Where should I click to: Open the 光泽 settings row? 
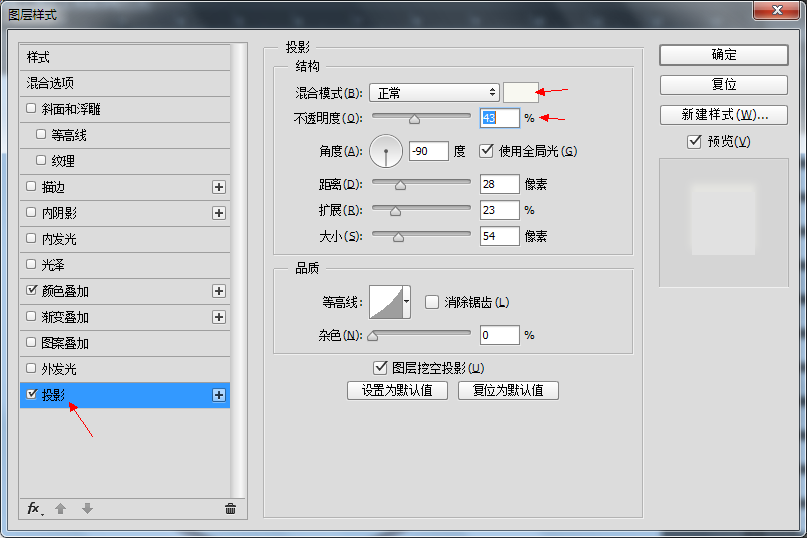point(125,265)
